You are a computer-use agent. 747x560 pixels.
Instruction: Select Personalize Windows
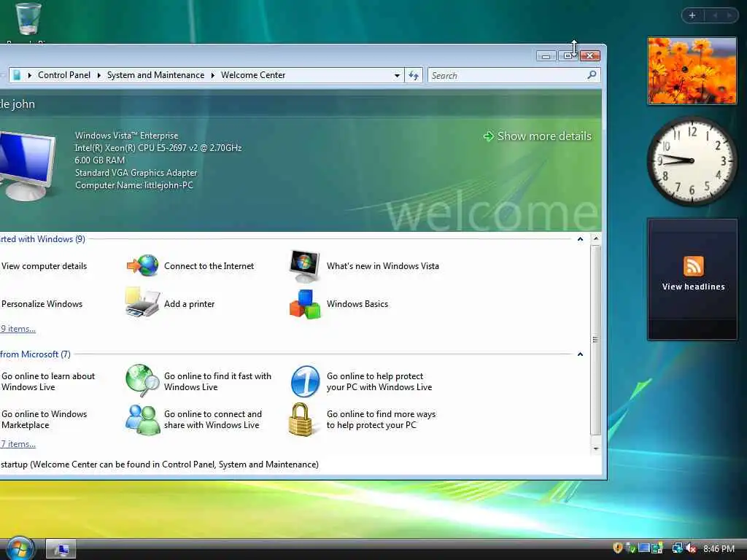point(42,304)
